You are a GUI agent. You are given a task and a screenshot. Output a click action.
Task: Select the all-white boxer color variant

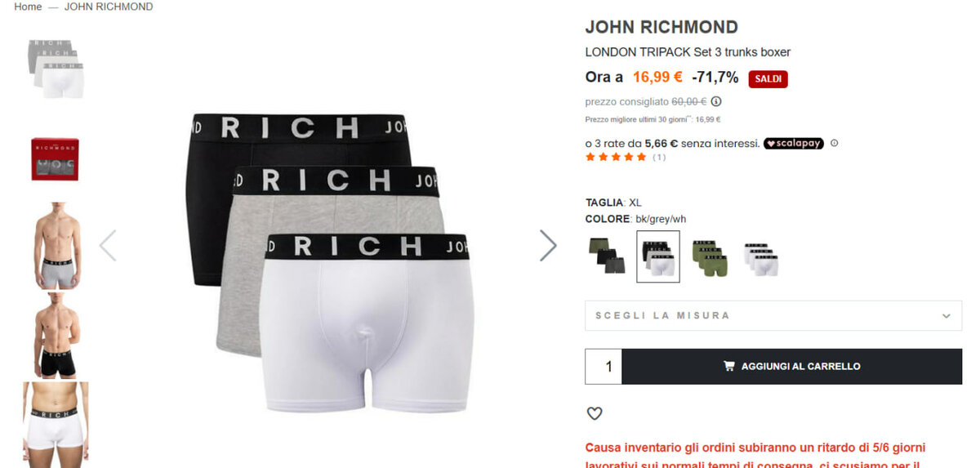click(761, 258)
